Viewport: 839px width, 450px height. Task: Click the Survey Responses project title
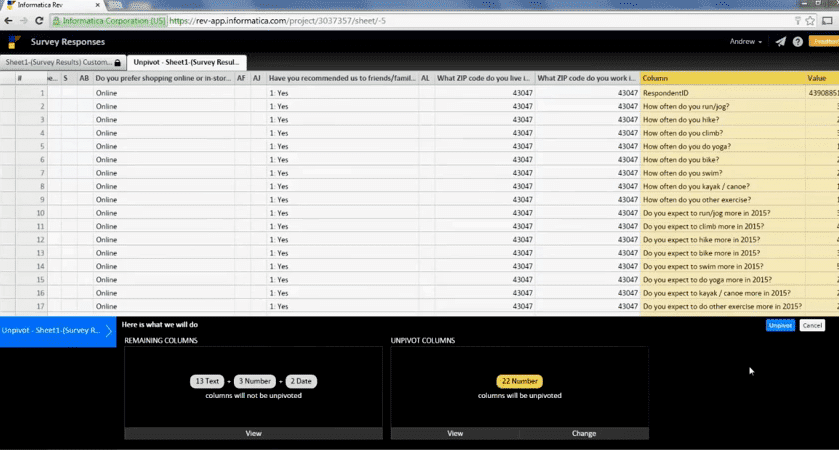point(68,42)
